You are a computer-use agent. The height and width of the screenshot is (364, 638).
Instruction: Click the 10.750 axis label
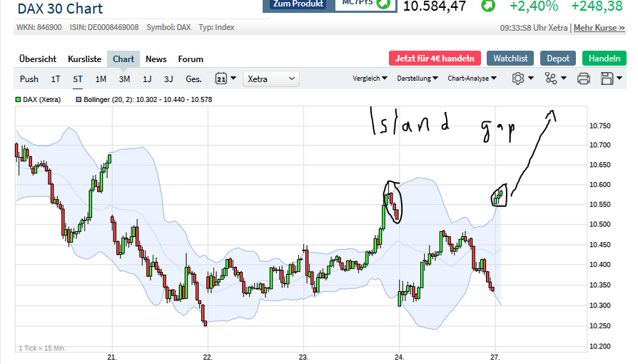click(x=599, y=126)
